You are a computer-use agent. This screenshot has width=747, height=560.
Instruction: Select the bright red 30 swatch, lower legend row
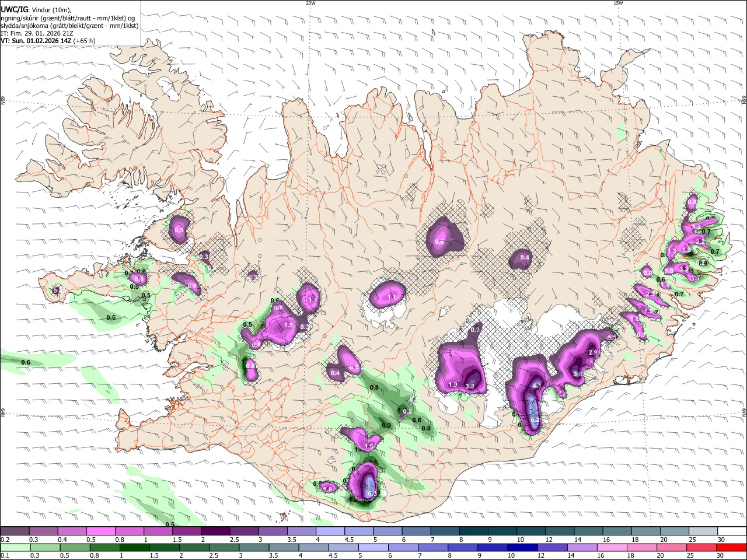click(731, 547)
